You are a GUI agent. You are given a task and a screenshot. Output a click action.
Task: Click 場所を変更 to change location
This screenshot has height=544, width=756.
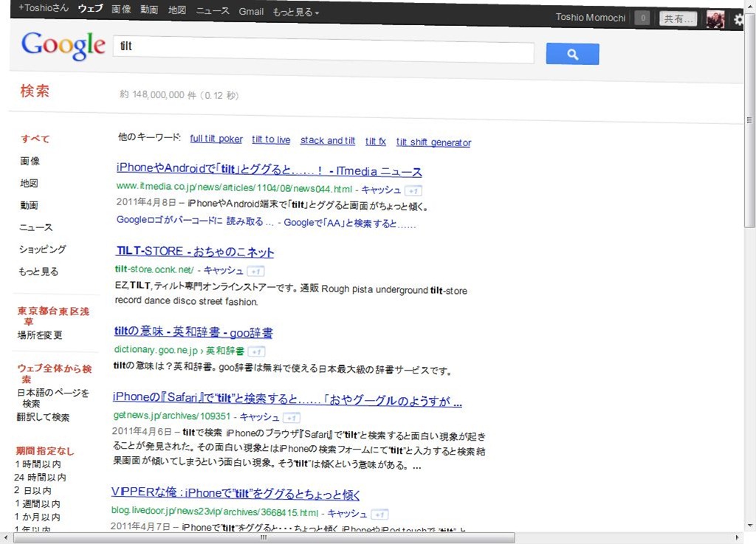40,335
